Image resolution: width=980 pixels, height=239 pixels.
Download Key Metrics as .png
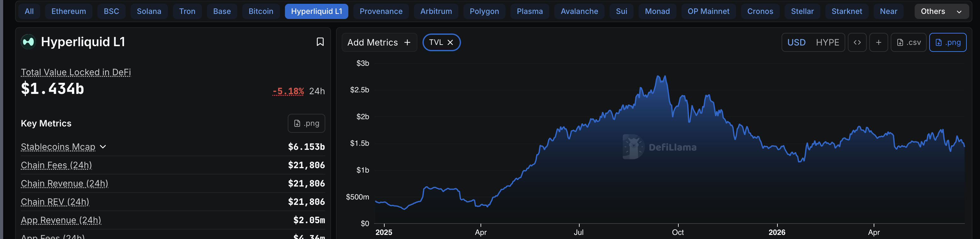pyautogui.click(x=306, y=123)
